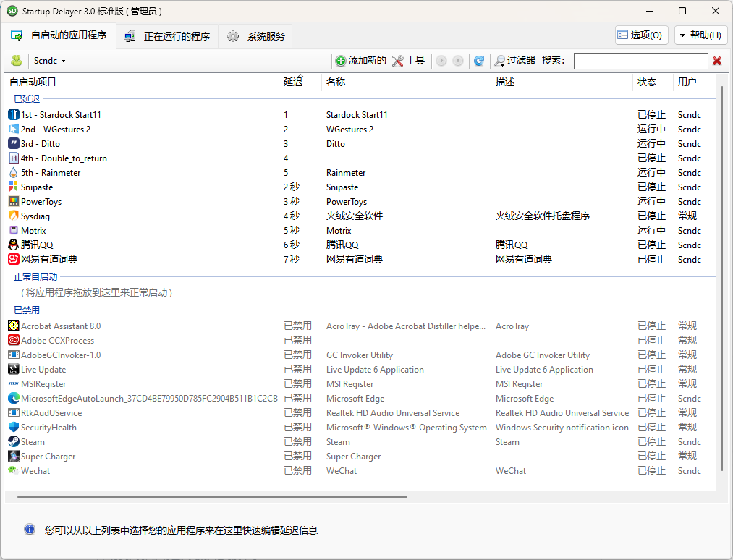Viewport: 733px width, 560px height.
Task: Sort by 状态 column header
Action: pyautogui.click(x=653, y=82)
